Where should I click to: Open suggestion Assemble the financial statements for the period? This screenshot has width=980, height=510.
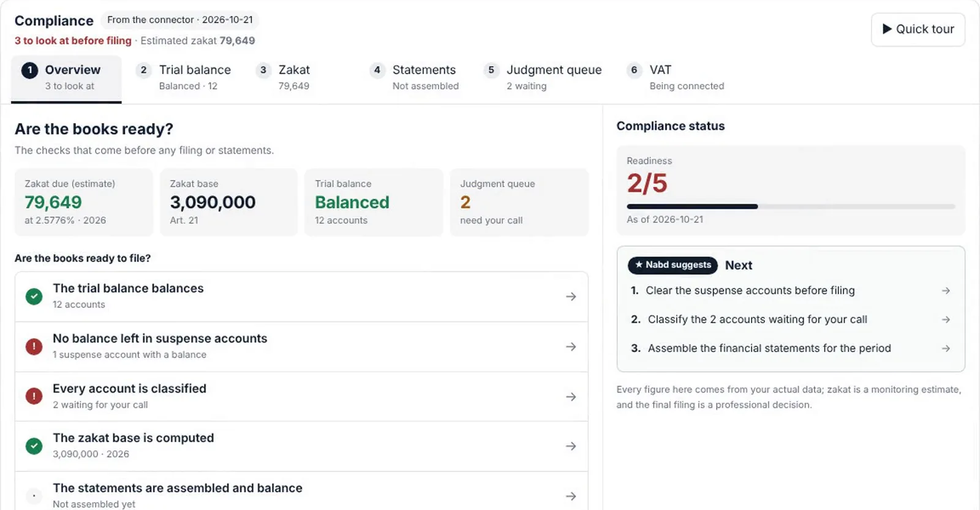coord(791,348)
